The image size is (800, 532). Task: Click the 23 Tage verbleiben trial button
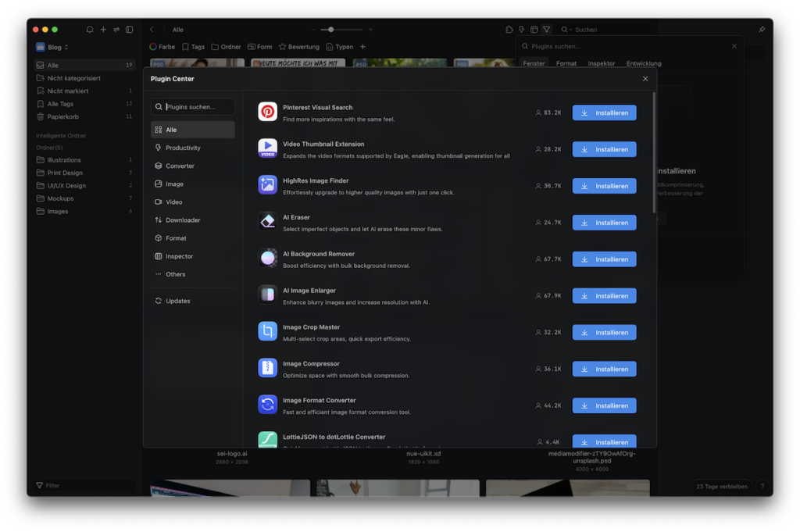click(x=721, y=486)
